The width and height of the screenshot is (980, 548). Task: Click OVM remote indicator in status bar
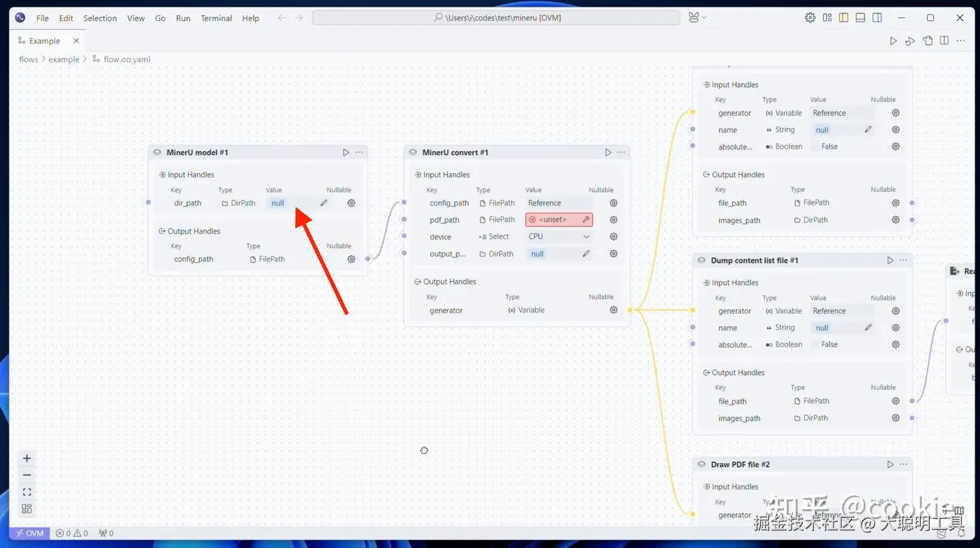30,533
